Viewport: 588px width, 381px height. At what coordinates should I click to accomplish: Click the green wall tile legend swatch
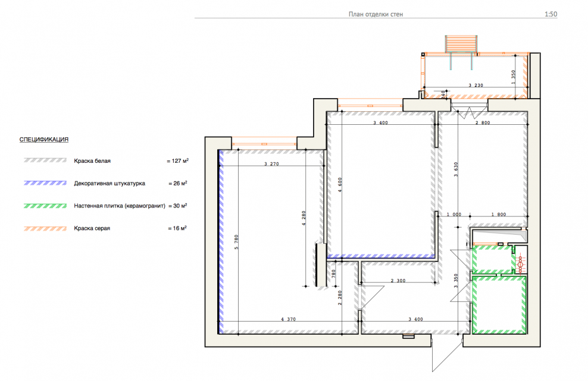[45, 206]
